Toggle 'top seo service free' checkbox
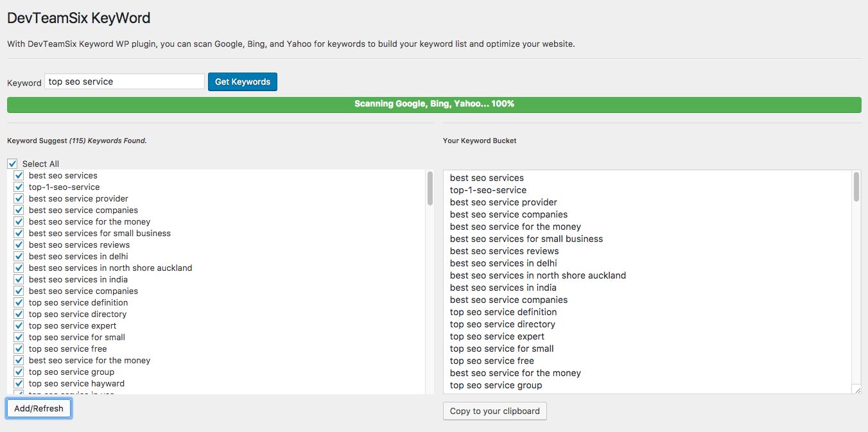The image size is (868, 432). [19, 349]
